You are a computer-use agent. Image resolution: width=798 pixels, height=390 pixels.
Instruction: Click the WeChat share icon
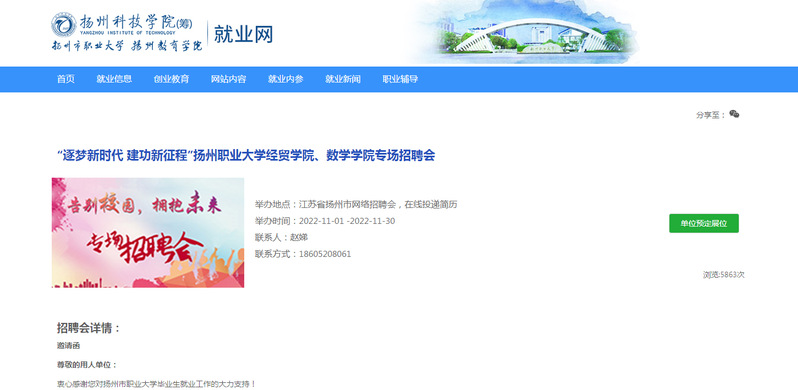click(x=734, y=114)
